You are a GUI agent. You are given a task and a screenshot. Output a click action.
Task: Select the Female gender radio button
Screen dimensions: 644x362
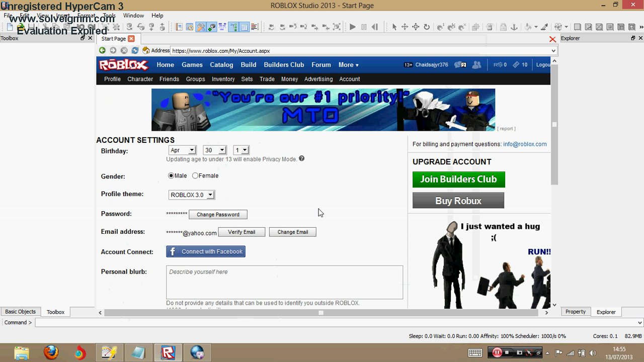coord(195,176)
